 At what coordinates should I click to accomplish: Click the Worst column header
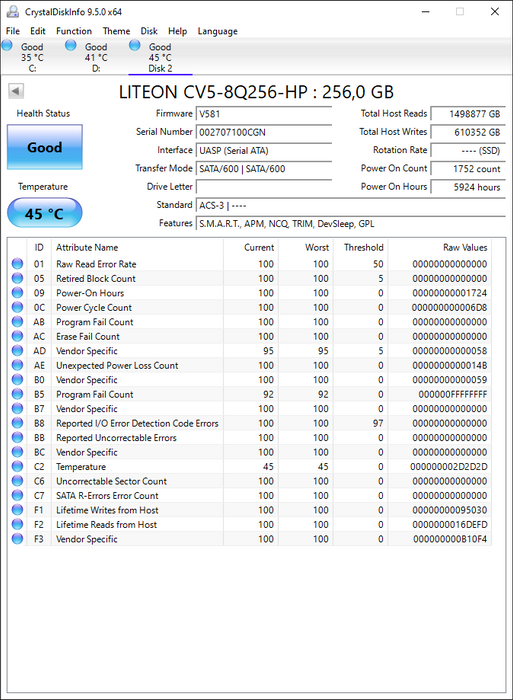[x=306, y=247]
